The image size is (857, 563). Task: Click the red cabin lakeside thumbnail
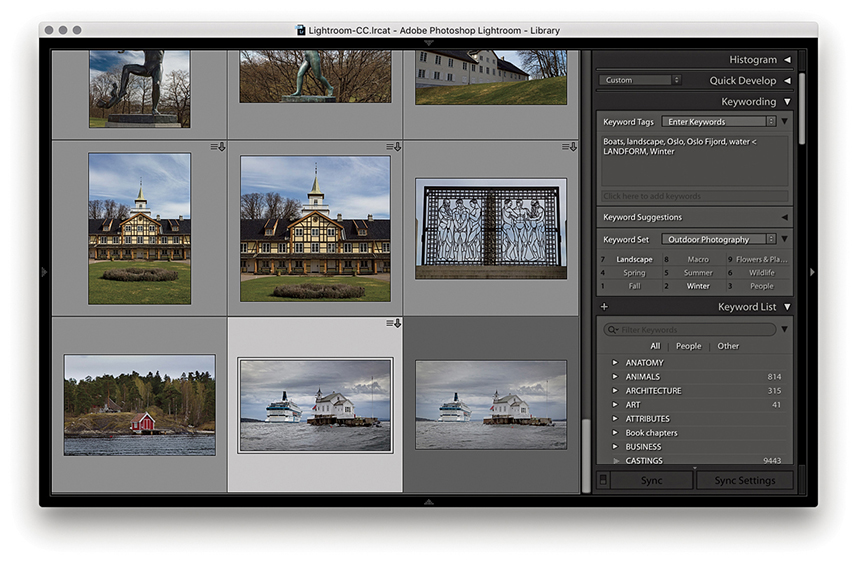pos(139,405)
